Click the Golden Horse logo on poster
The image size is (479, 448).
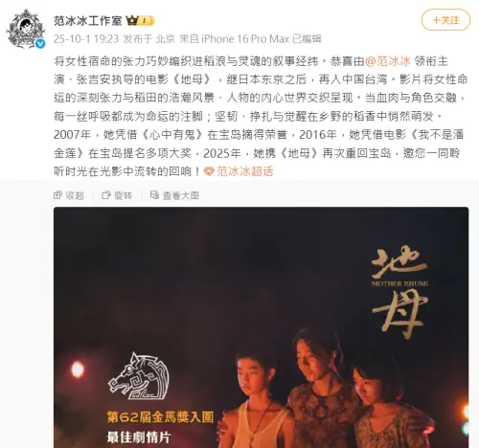[x=139, y=376]
